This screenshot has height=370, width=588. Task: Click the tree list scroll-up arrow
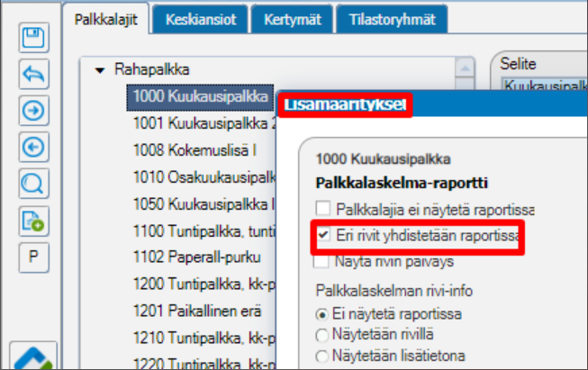(x=465, y=68)
